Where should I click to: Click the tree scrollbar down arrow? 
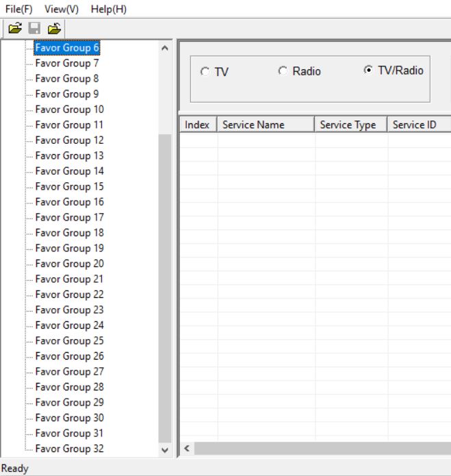coord(165,450)
